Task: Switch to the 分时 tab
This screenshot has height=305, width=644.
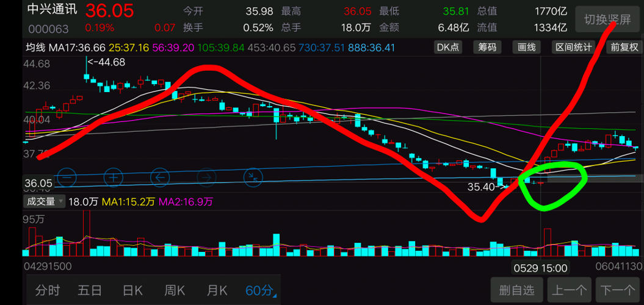Action: tap(48, 290)
